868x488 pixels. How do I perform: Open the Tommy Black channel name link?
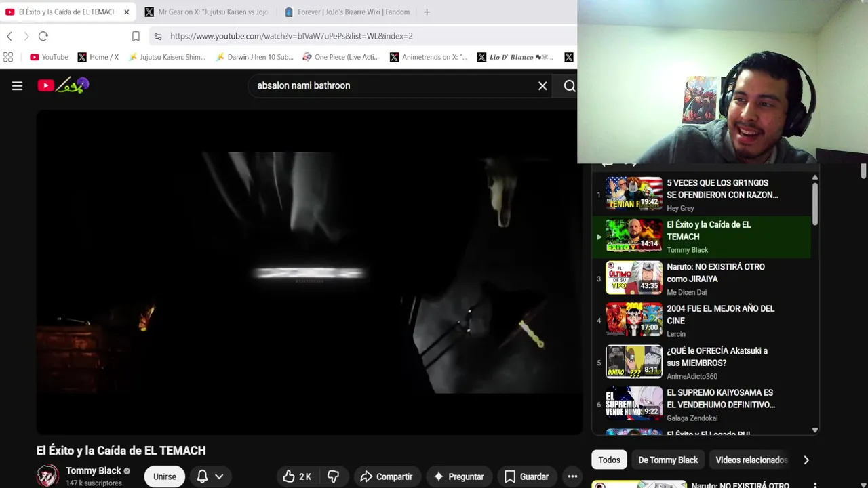(x=93, y=470)
